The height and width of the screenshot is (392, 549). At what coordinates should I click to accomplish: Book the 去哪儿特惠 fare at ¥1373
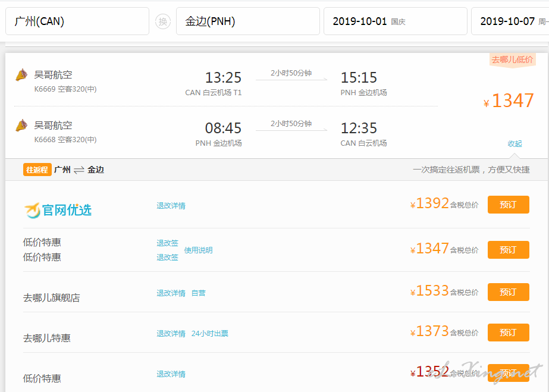tap(509, 333)
